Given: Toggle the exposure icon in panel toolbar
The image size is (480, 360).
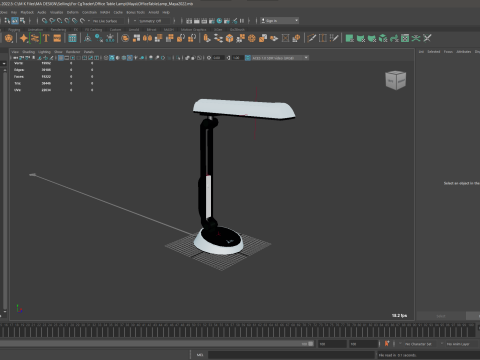Looking at the screenshot, I should point(209,58).
